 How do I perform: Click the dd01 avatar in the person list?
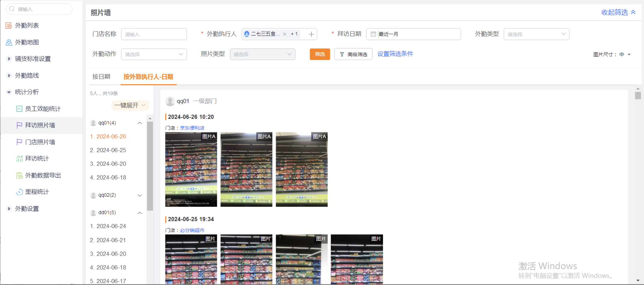(x=93, y=213)
